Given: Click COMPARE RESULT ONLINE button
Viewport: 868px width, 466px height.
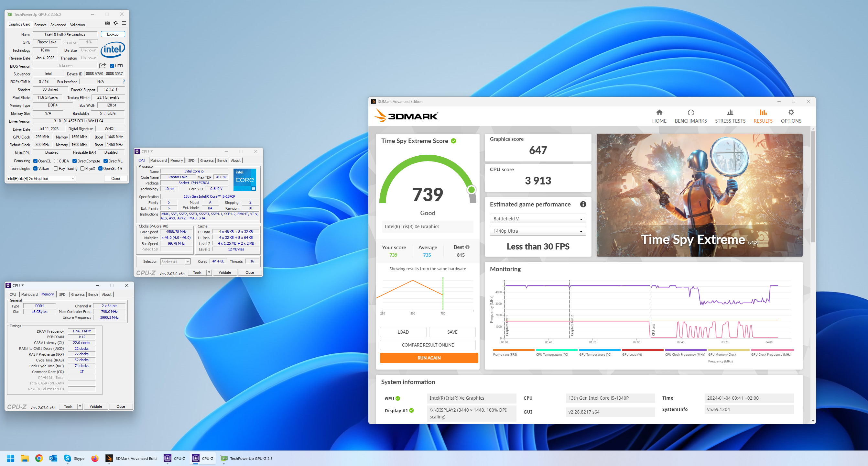Looking at the screenshot, I should (x=428, y=345).
